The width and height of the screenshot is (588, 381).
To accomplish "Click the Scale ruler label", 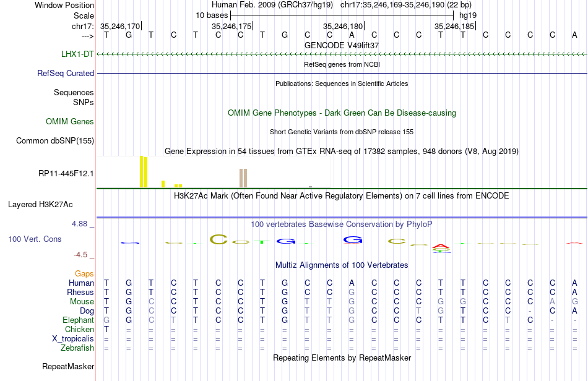I will point(84,15).
